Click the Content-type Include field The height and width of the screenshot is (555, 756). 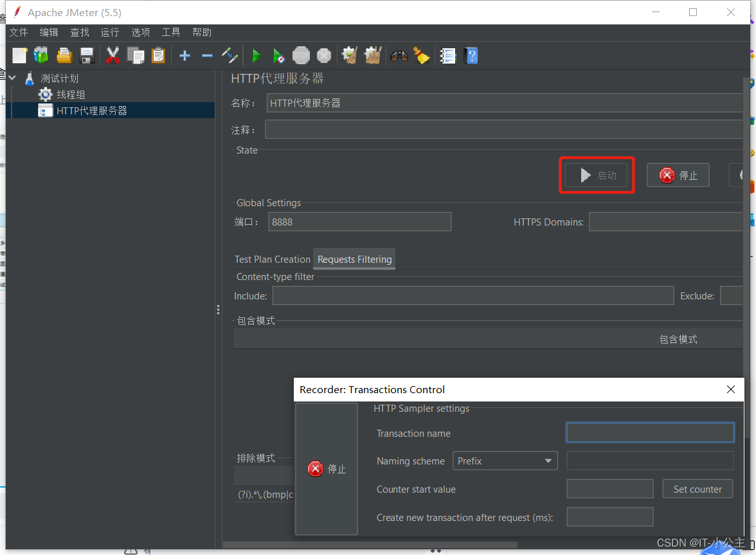473,295
